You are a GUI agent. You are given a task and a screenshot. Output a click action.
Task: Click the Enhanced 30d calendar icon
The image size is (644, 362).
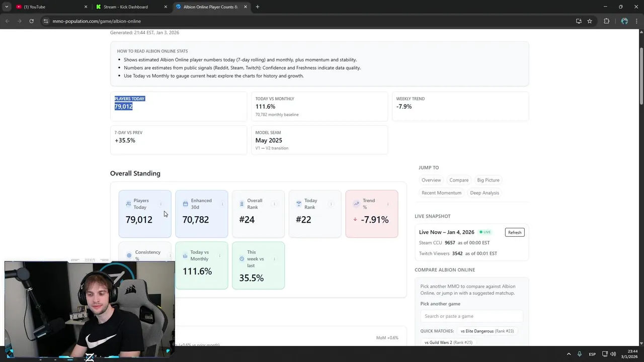pos(185,204)
